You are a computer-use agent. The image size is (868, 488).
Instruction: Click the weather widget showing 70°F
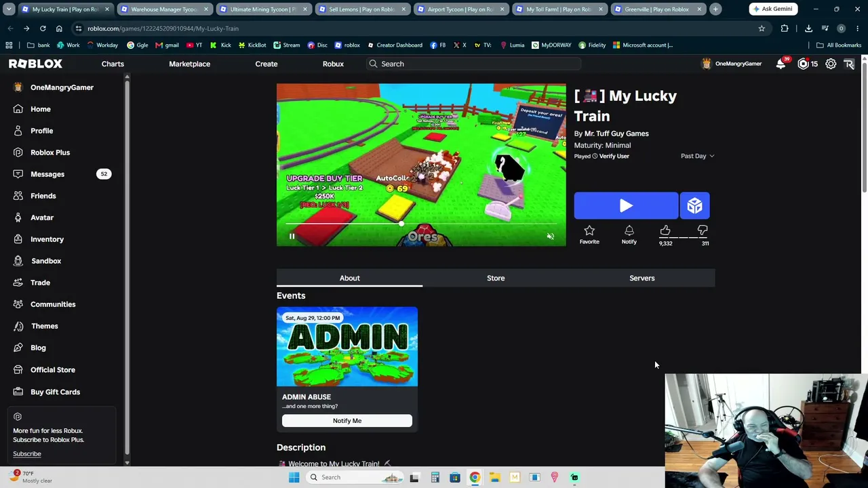[30, 477]
